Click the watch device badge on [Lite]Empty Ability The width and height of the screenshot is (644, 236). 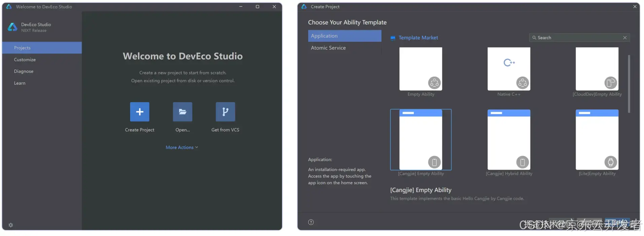point(611,162)
